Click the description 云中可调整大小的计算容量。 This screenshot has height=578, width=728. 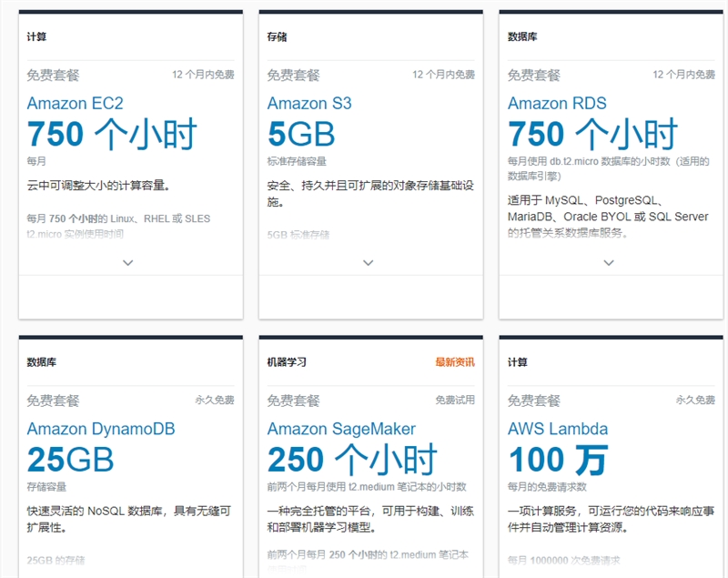(x=99, y=186)
